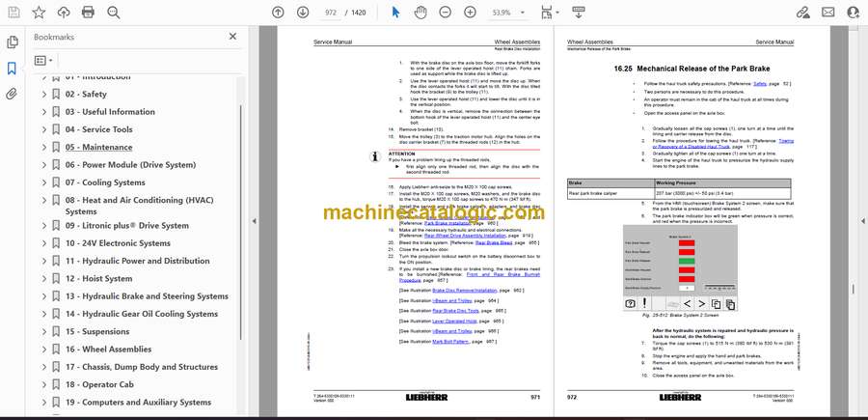Zoom in with plus icon

pos(470,13)
